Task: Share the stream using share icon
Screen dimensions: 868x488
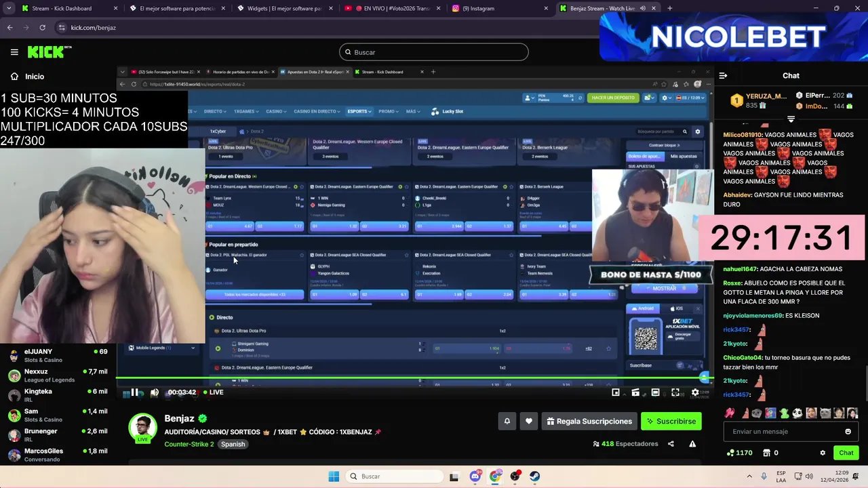Action: [x=671, y=444]
